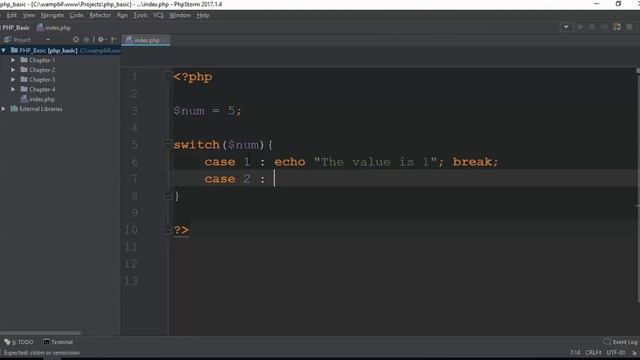The image size is (640, 360).
Task: Open the Refactor menu
Action: click(100, 15)
